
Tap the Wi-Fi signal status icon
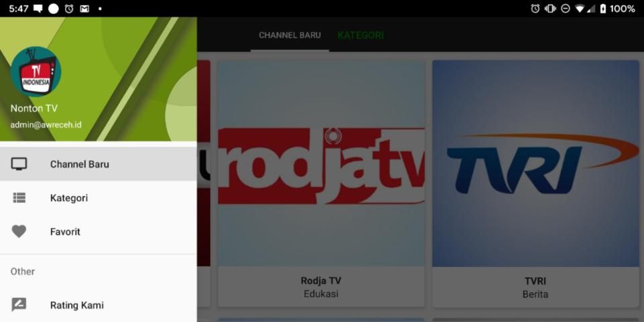pyautogui.click(x=579, y=9)
